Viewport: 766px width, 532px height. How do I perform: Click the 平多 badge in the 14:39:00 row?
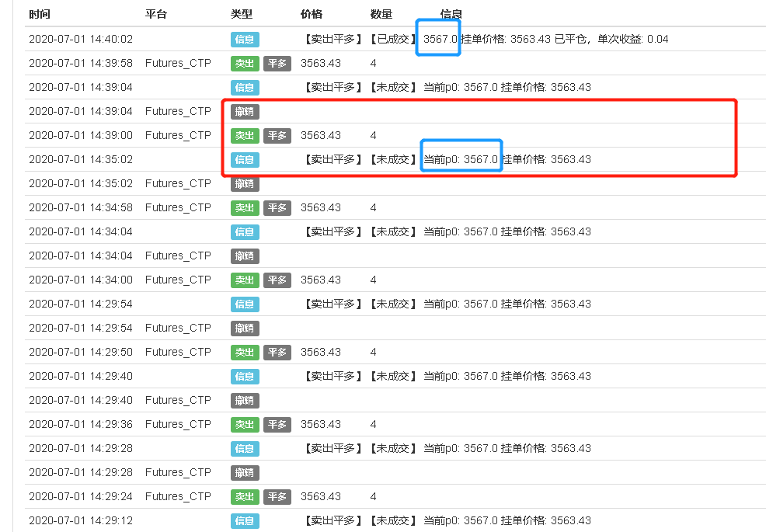277,135
